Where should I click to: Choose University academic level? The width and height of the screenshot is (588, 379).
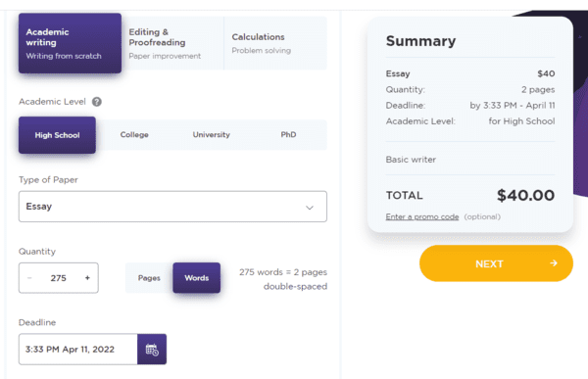211,134
